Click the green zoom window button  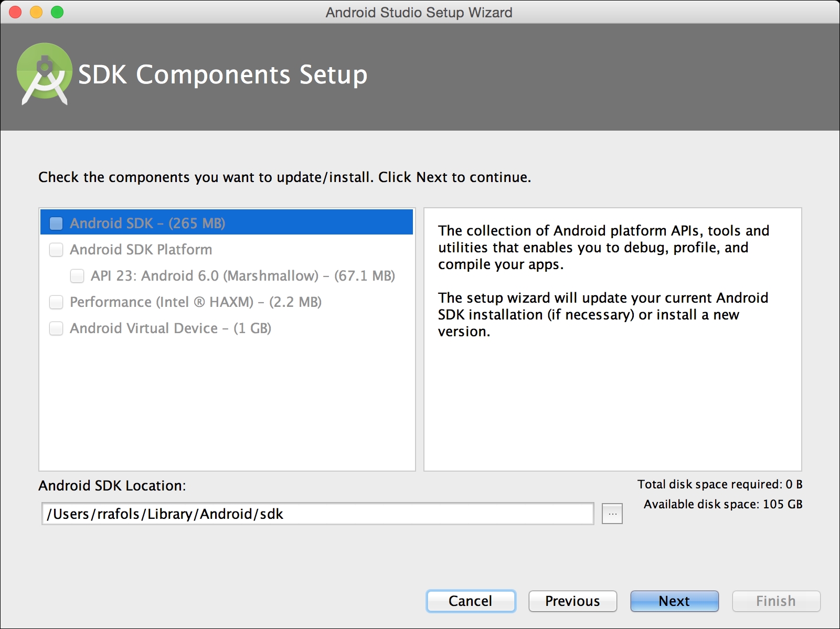(x=57, y=12)
